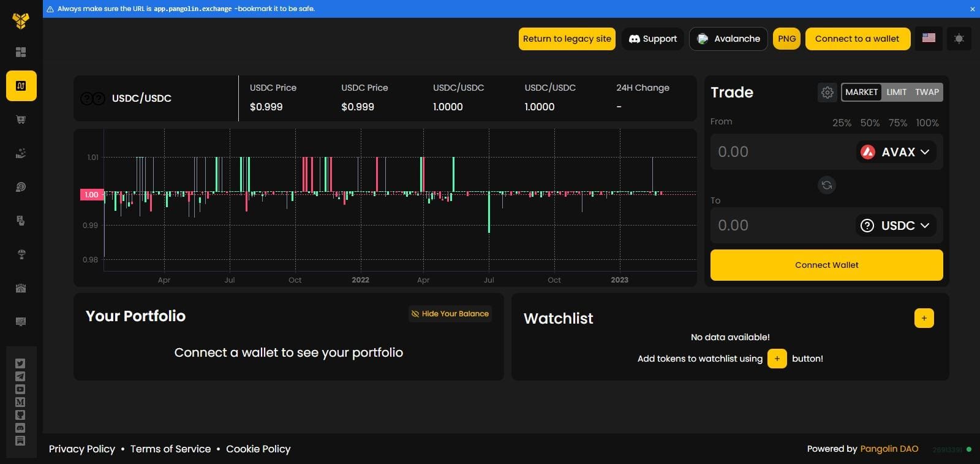This screenshot has height=464, width=980.
Task: Set amount to 75% of balance
Action: pos(898,123)
